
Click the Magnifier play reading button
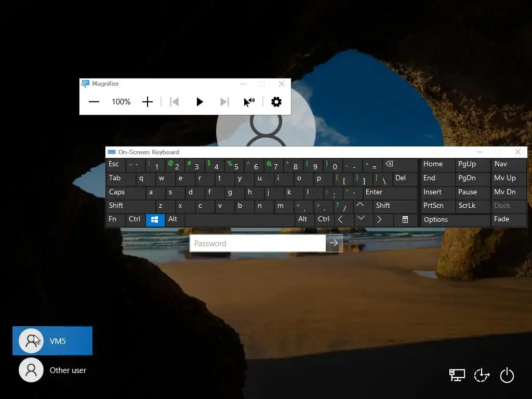tap(199, 102)
